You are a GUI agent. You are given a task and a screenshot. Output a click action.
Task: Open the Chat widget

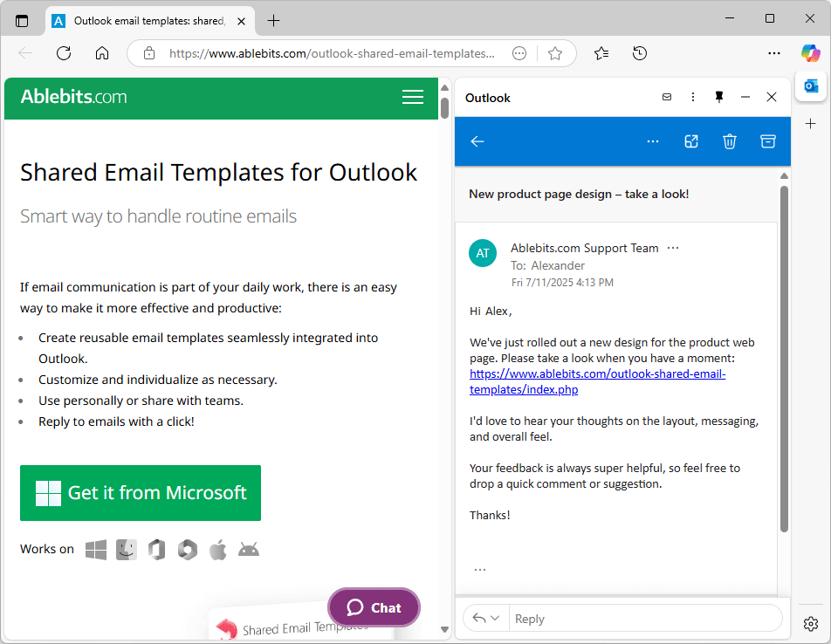[374, 607]
